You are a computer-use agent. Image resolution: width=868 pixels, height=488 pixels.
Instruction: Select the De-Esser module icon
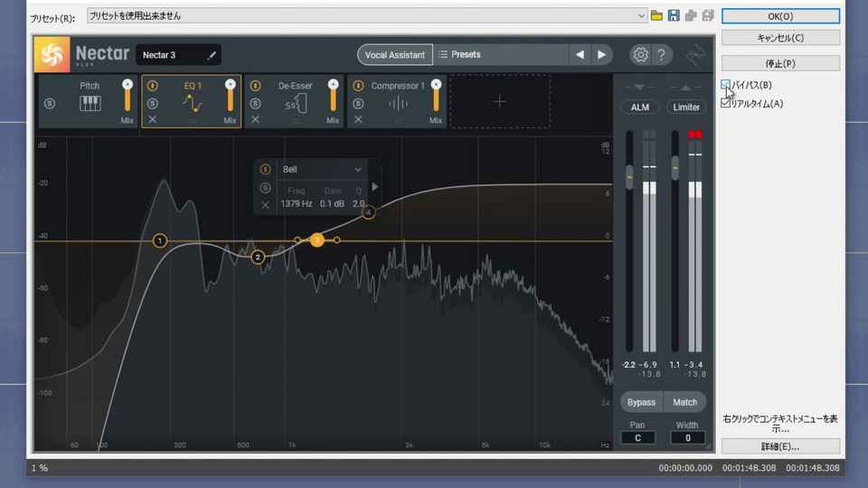tap(296, 103)
